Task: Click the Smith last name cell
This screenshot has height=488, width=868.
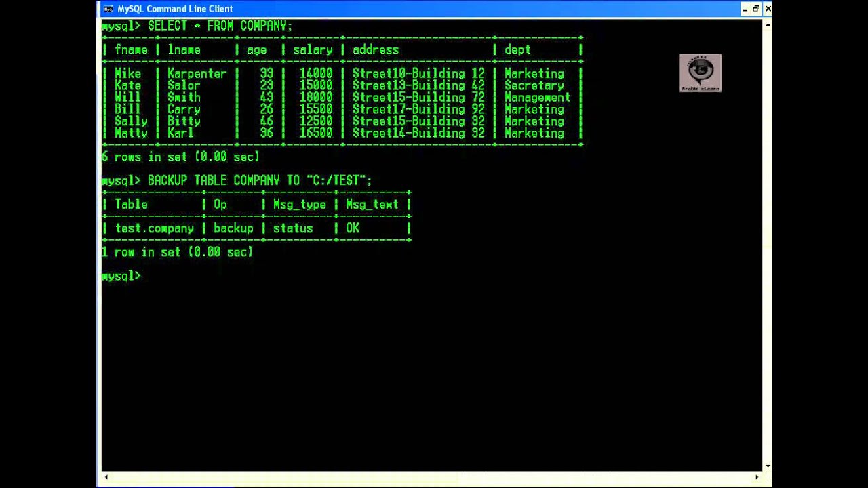Action: click(184, 97)
